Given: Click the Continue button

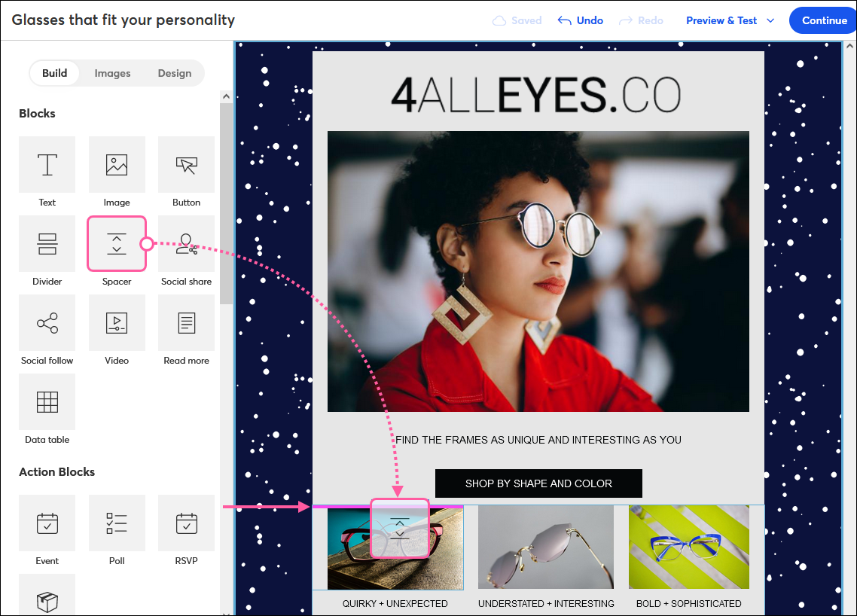Looking at the screenshot, I should click(824, 21).
